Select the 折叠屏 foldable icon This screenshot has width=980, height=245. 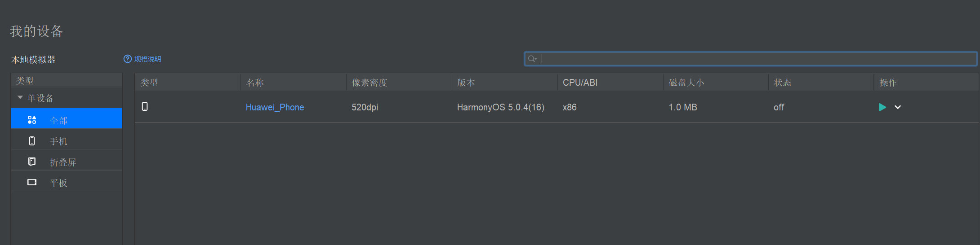click(x=32, y=162)
